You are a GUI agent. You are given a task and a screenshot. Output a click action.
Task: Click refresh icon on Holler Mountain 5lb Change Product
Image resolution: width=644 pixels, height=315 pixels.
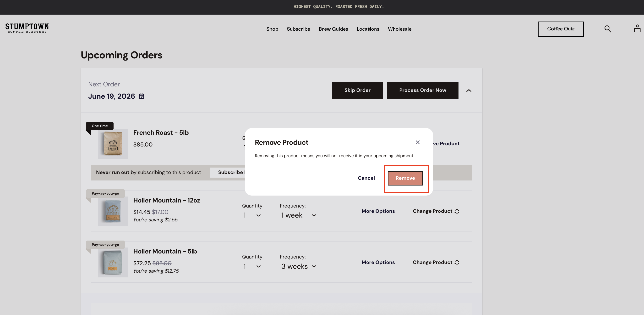(x=457, y=262)
